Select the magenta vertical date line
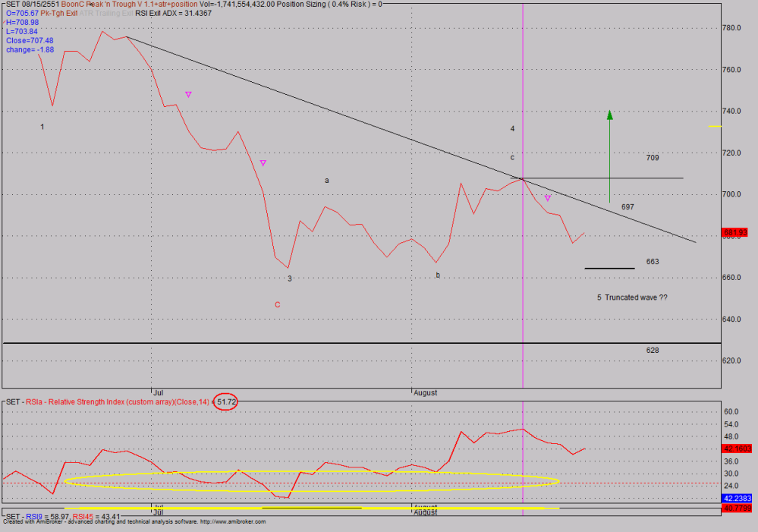 tap(523, 195)
